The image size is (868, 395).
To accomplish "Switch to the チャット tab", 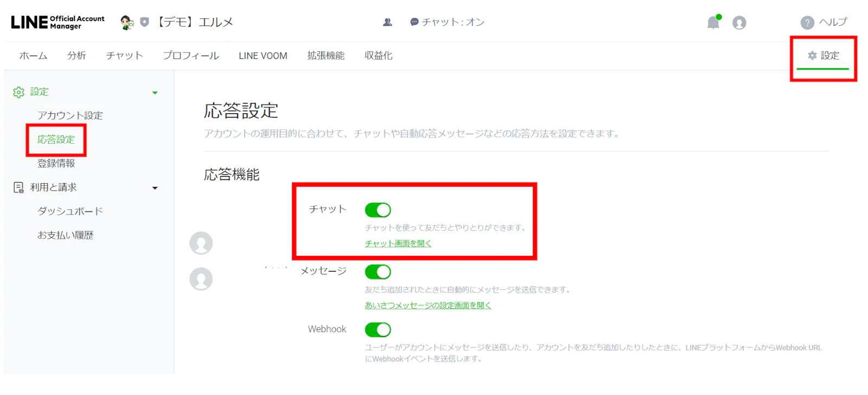I will point(125,55).
